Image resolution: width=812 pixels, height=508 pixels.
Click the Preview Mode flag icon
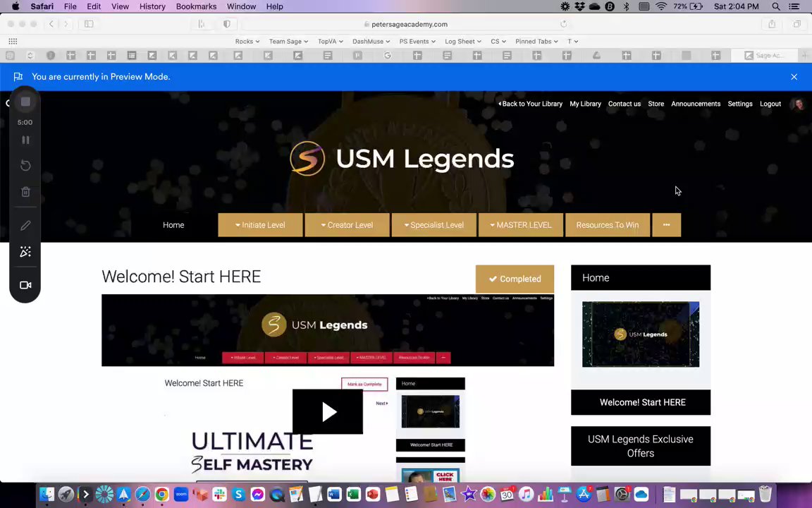(18, 77)
